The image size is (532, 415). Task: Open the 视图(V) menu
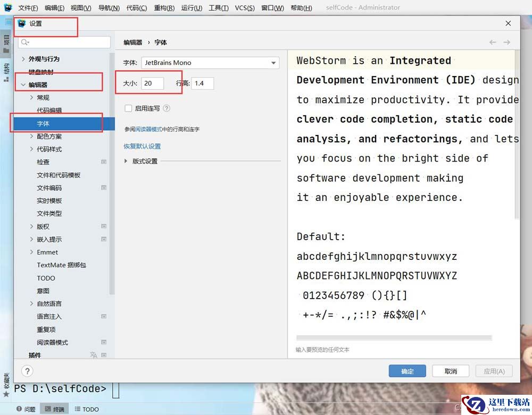[x=81, y=7]
